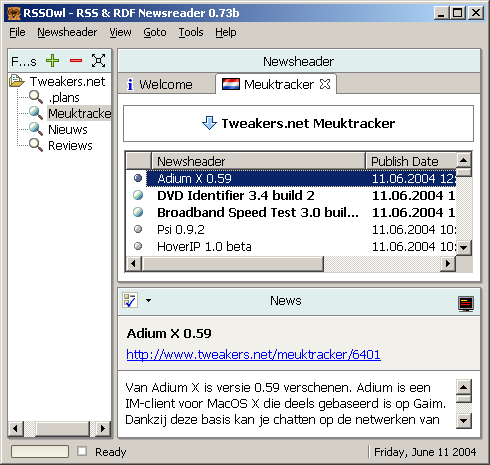Viewport: 490px width, 465px height.
Task: Click the green plus add favorite icon
Action: click(52, 61)
